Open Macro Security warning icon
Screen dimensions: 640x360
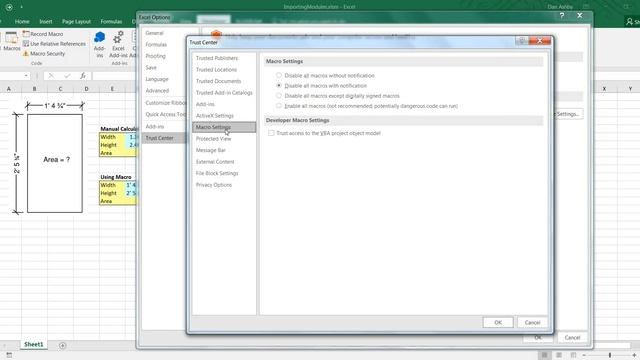pyautogui.click(x=26, y=53)
